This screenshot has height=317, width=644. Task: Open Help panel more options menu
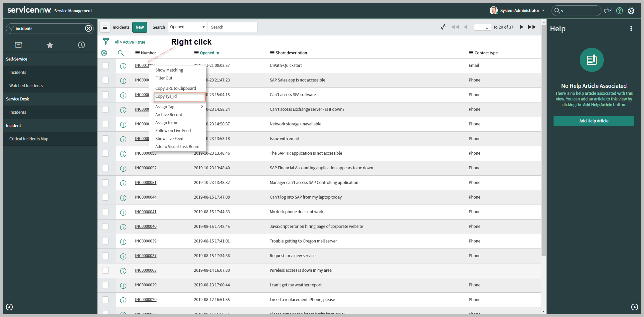[631, 29]
